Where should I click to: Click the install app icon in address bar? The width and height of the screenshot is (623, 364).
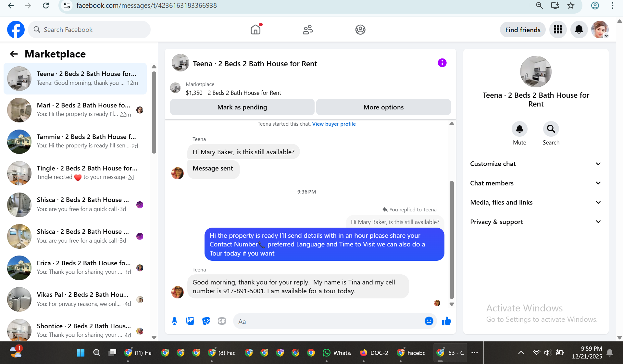click(555, 6)
